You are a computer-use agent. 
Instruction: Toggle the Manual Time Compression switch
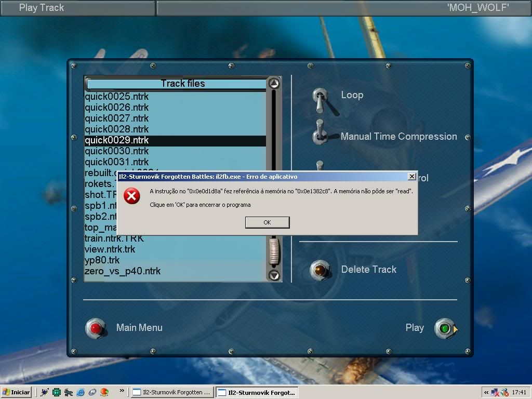click(320, 132)
